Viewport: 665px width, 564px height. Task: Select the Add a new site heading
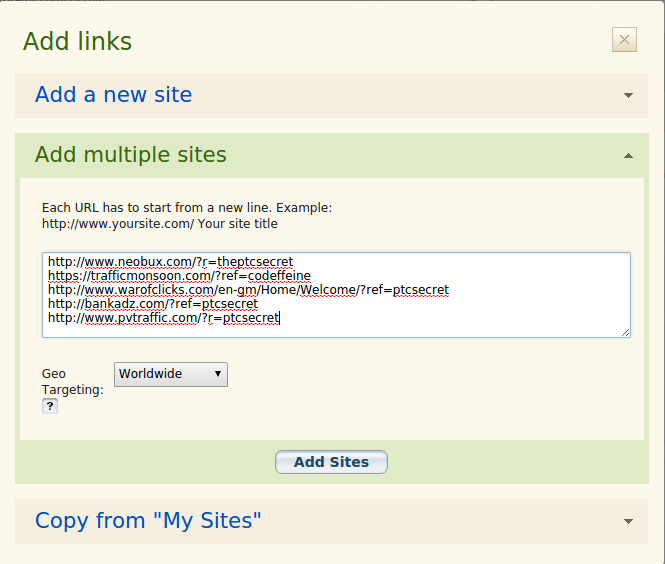(114, 95)
